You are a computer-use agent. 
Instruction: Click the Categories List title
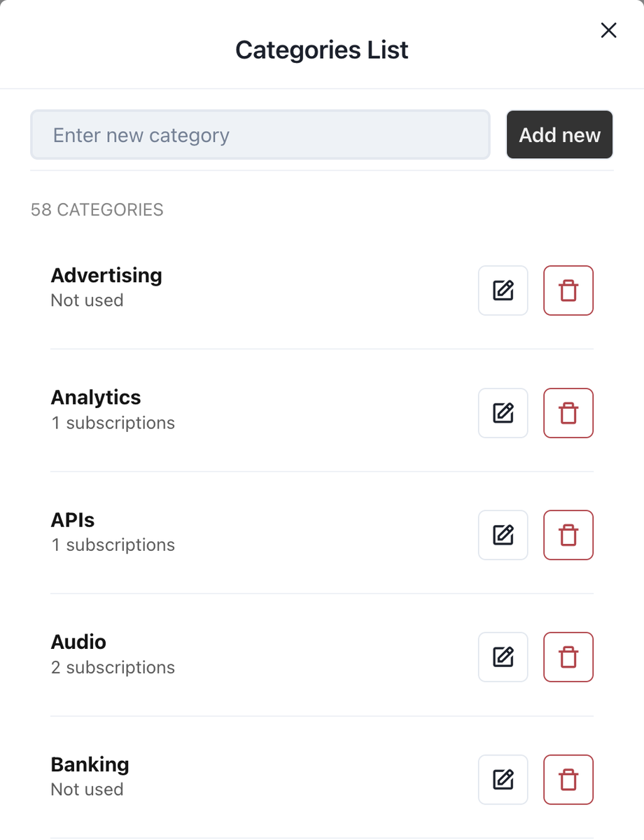point(321,50)
